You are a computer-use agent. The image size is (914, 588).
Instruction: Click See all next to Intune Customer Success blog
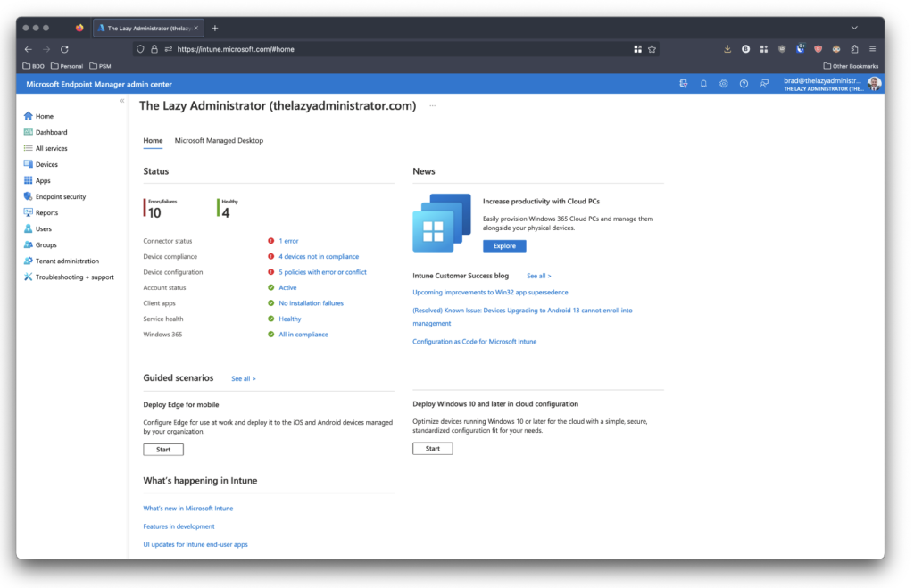(x=538, y=277)
